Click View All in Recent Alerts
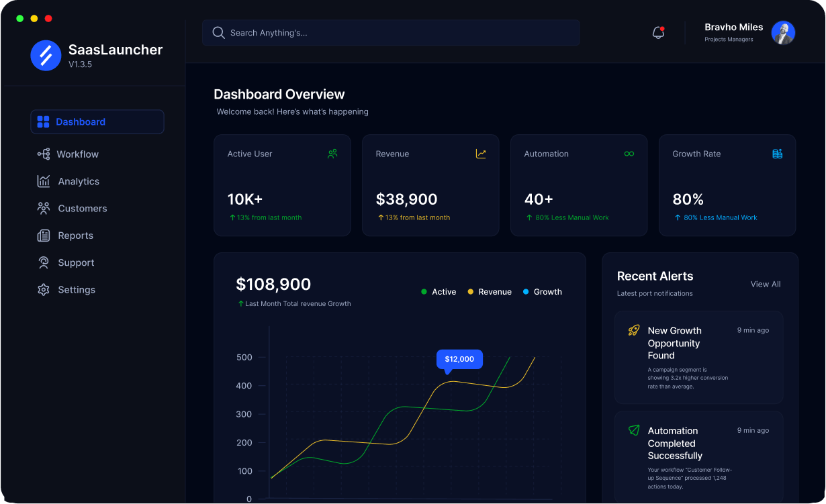The image size is (826, 504). 766,285
